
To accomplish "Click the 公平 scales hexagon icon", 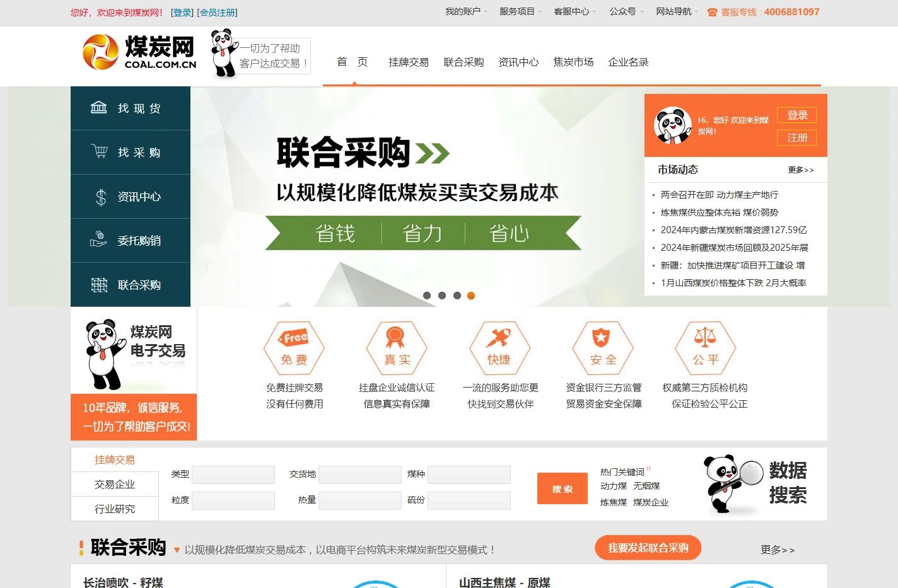I will pos(705,347).
